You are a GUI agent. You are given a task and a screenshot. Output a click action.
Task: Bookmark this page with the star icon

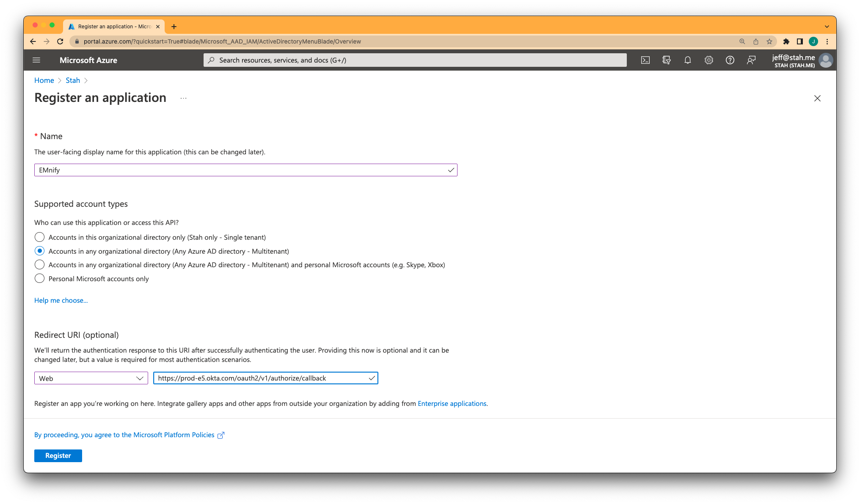(769, 41)
